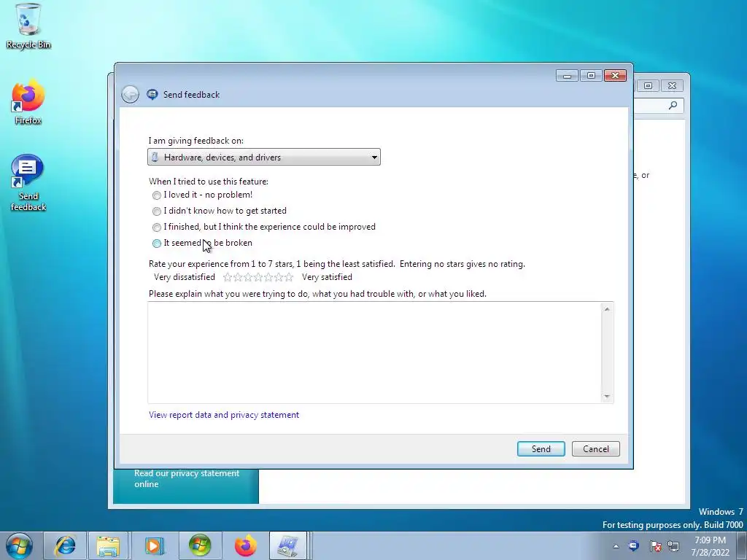
Task: Select the Send feedback desktop shortcut
Action: (x=28, y=183)
